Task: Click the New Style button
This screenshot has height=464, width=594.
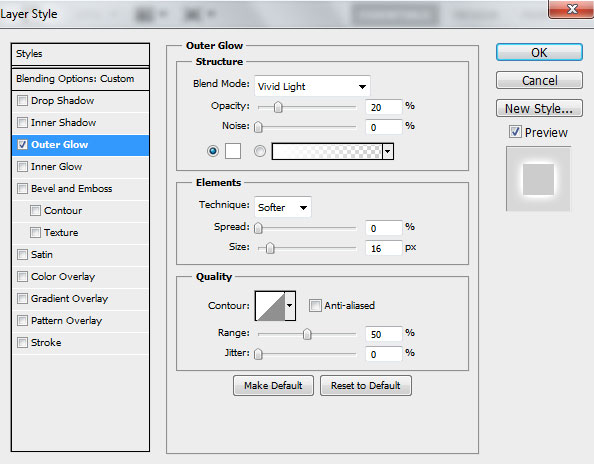Action: click(539, 108)
